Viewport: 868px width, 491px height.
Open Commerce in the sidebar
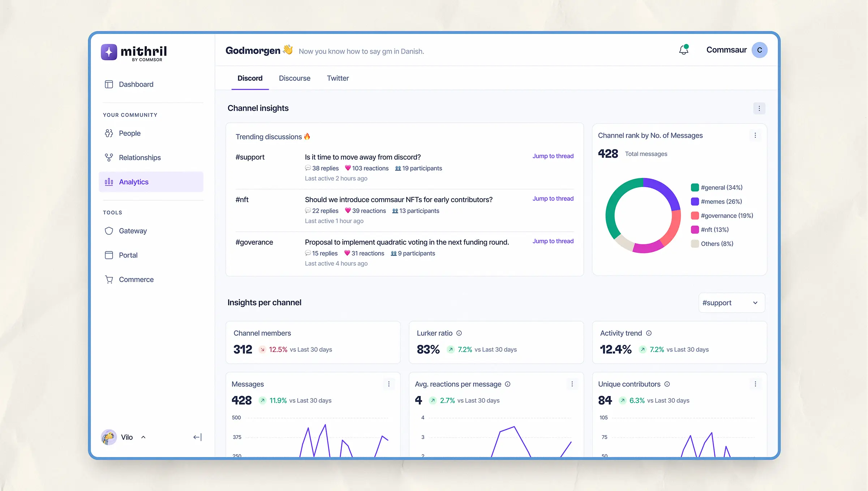click(x=151, y=279)
